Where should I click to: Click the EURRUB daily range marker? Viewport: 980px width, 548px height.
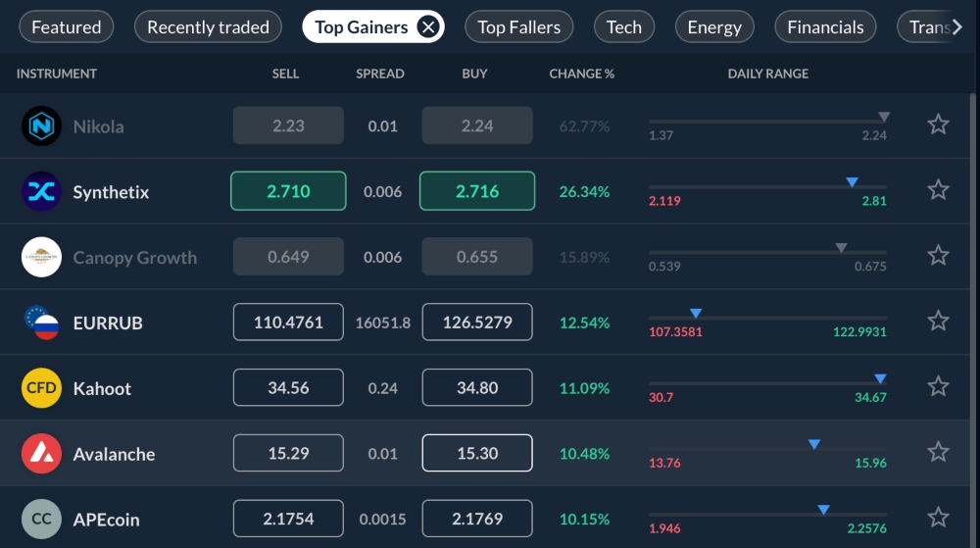pos(696,313)
